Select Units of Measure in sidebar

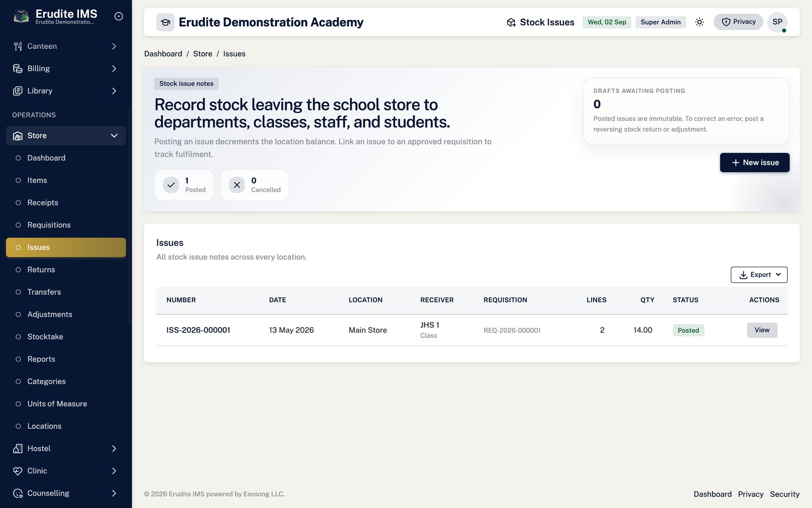point(66,404)
